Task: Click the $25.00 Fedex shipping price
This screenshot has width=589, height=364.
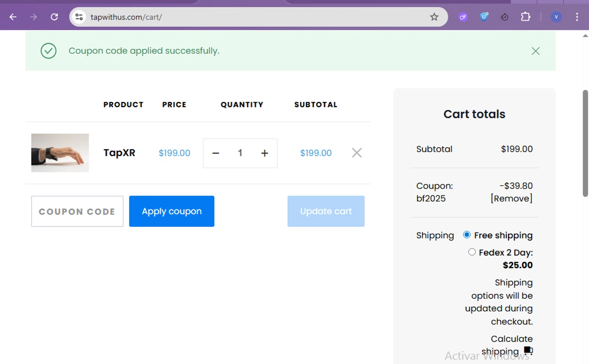Action: (x=518, y=265)
